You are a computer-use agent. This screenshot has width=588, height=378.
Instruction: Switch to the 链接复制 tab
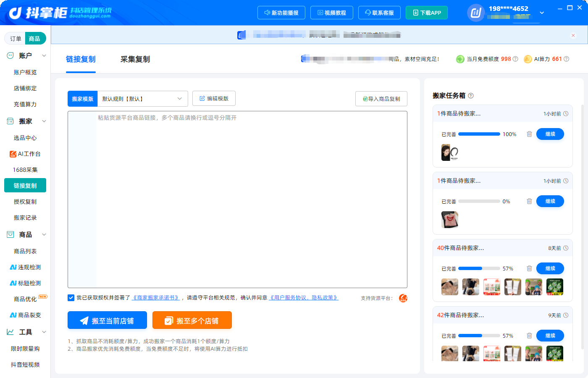(81, 59)
